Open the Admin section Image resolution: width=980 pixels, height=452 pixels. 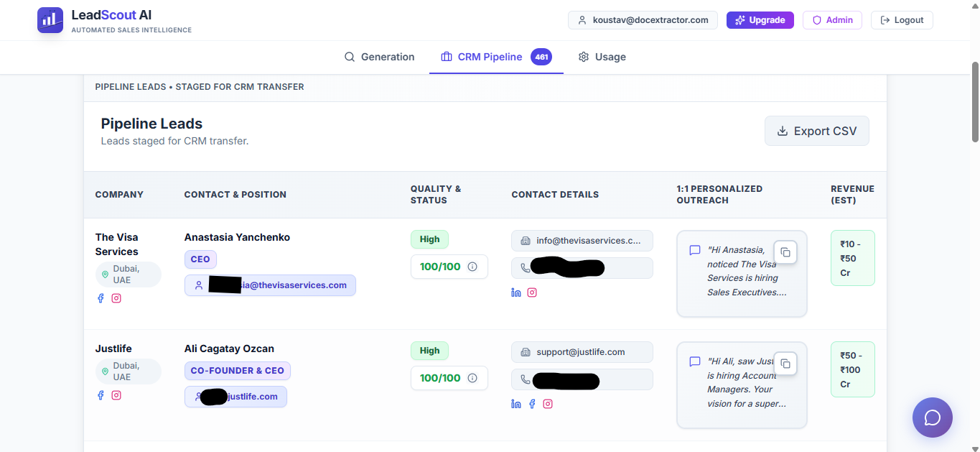point(832,19)
